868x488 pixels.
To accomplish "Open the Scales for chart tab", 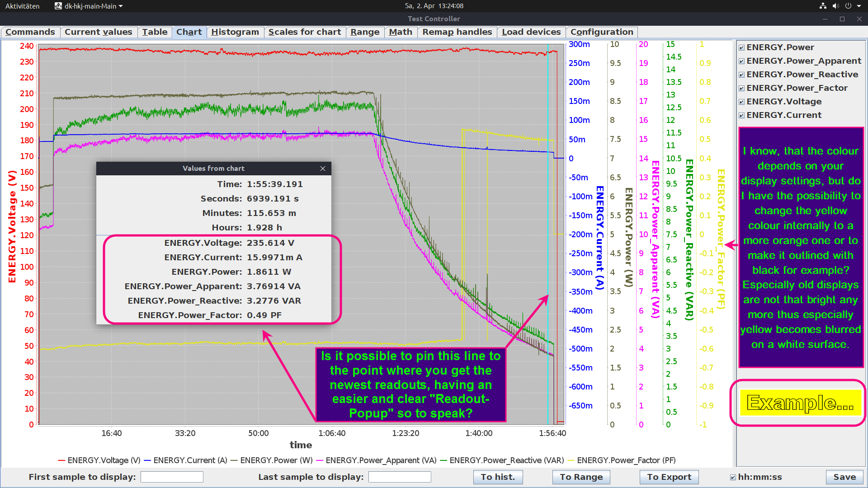I will 304,32.
